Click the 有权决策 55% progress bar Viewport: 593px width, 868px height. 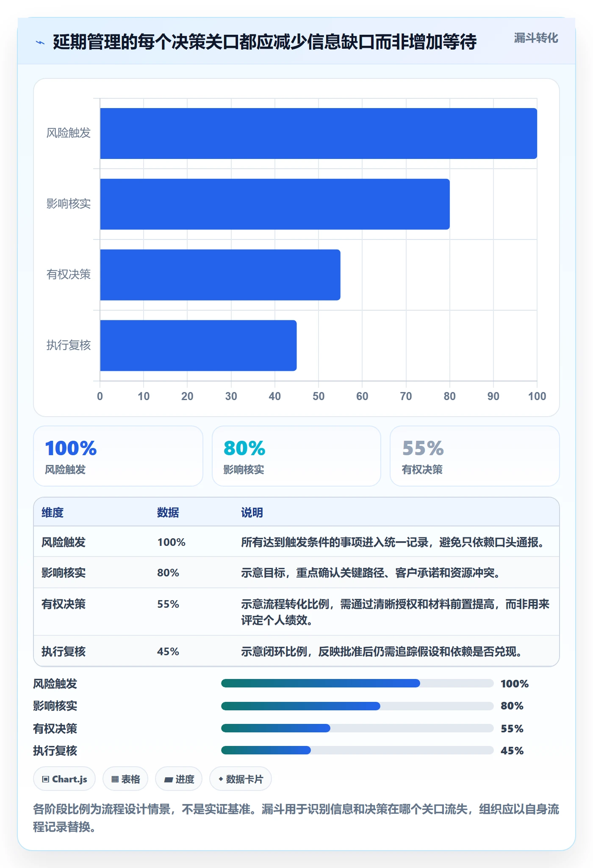tap(357, 728)
